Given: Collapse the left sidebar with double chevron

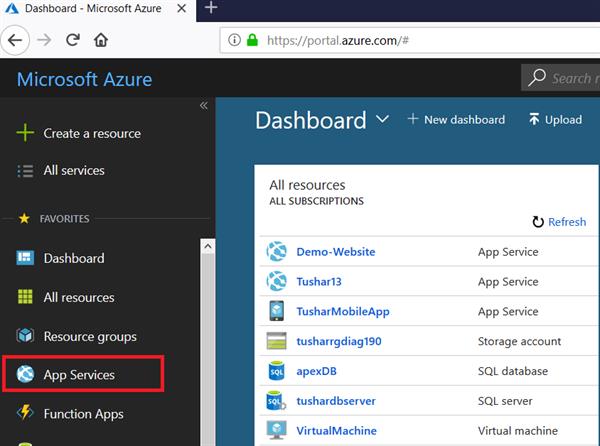Looking at the screenshot, I should 204,105.
